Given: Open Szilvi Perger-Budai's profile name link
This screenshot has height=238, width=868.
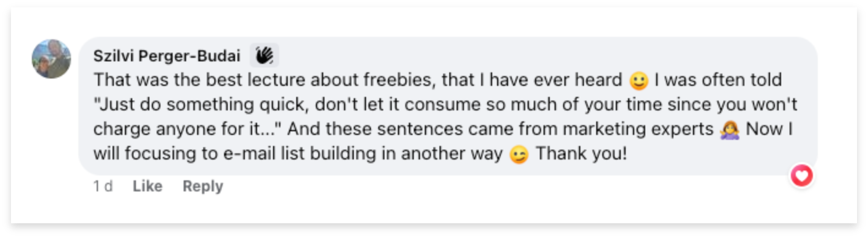Looking at the screenshot, I should point(166,56).
